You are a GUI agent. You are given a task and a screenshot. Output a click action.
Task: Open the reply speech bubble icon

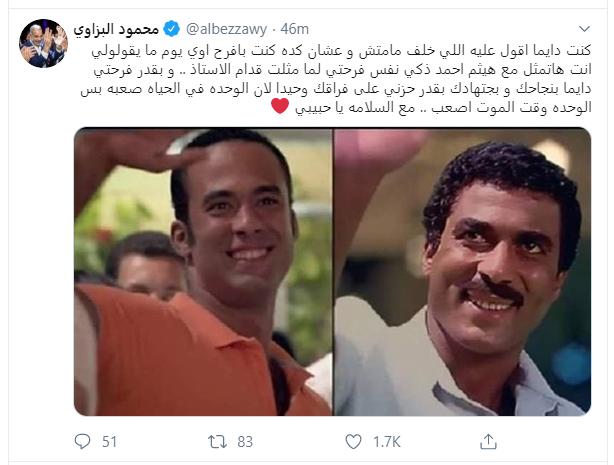click(82, 441)
